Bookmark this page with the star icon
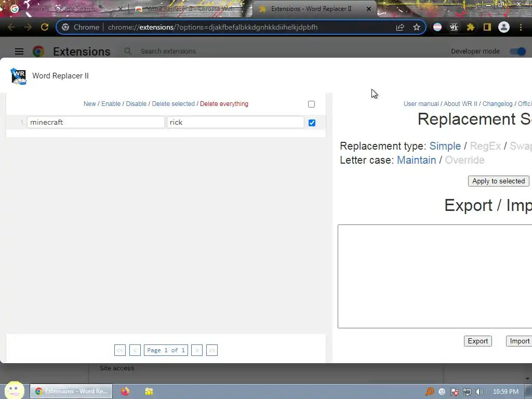The width and height of the screenshot is (532, 399). tap(417, 27)
